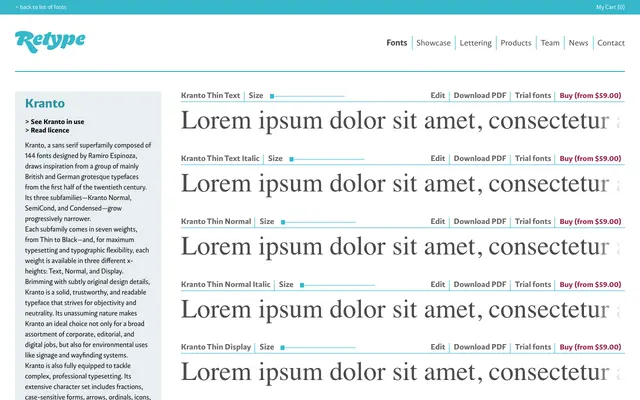Viewport: 640px width, 400px height.
Task: Click the Retype logo
Action: 50,41
